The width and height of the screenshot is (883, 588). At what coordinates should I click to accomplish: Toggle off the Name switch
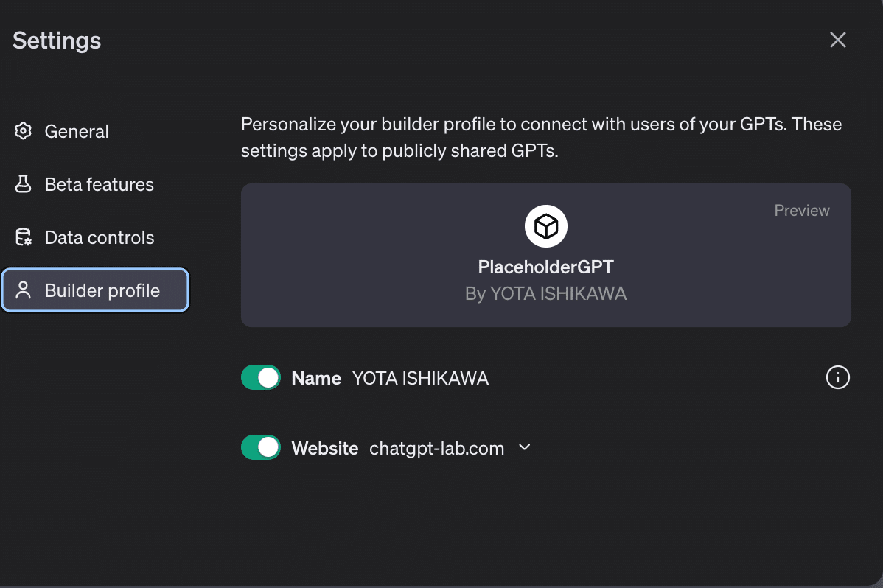(x=261, y=378)
